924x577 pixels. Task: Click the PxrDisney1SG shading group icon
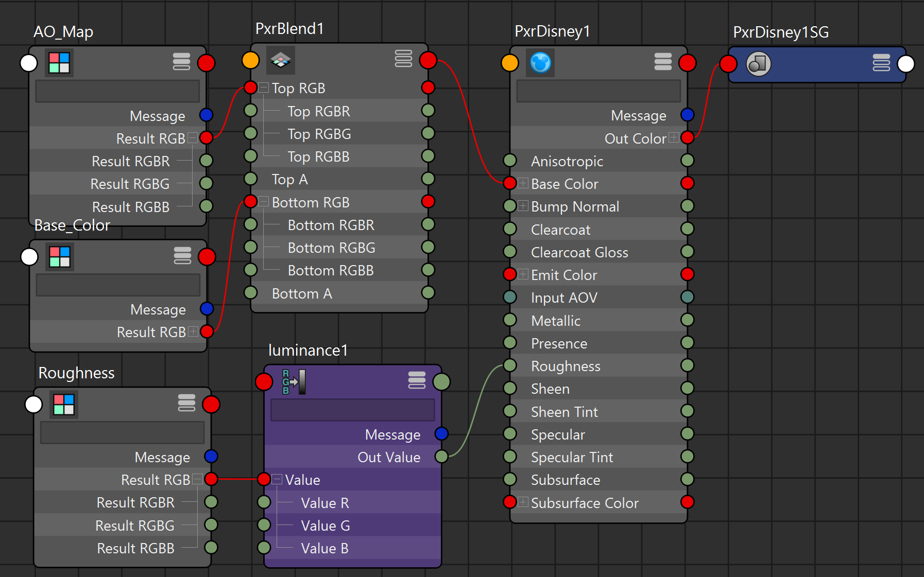pyautogui.click(x=758, y=64)
